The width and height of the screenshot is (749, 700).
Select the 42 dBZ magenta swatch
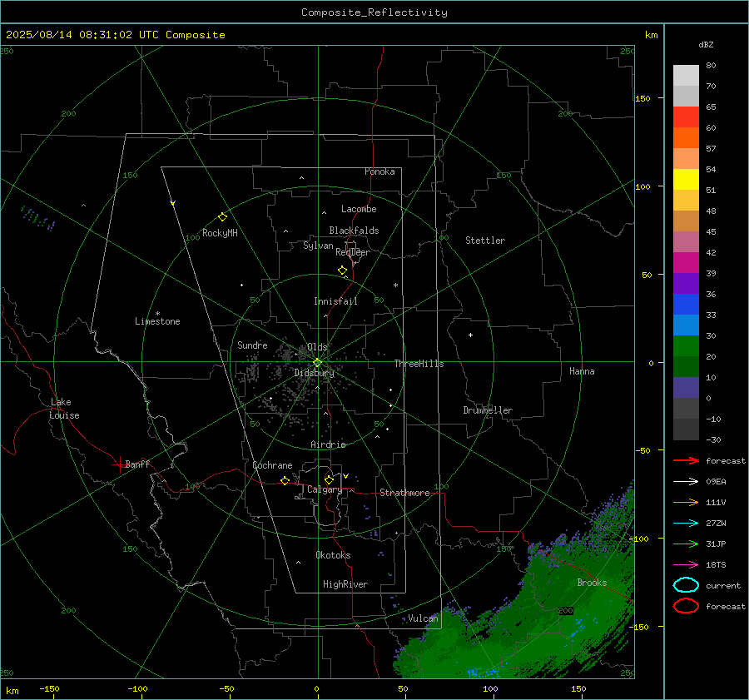(x=686, y=262)
